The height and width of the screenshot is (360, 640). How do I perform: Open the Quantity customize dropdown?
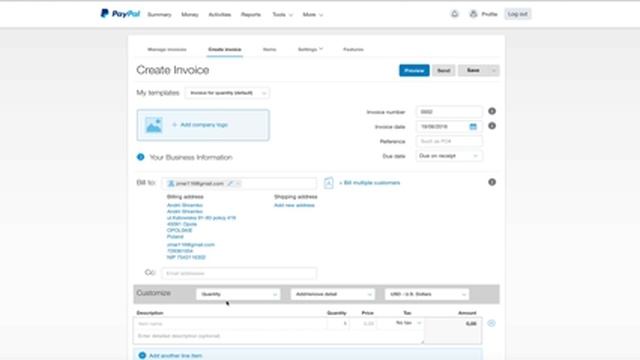click(x=238, y=294)
